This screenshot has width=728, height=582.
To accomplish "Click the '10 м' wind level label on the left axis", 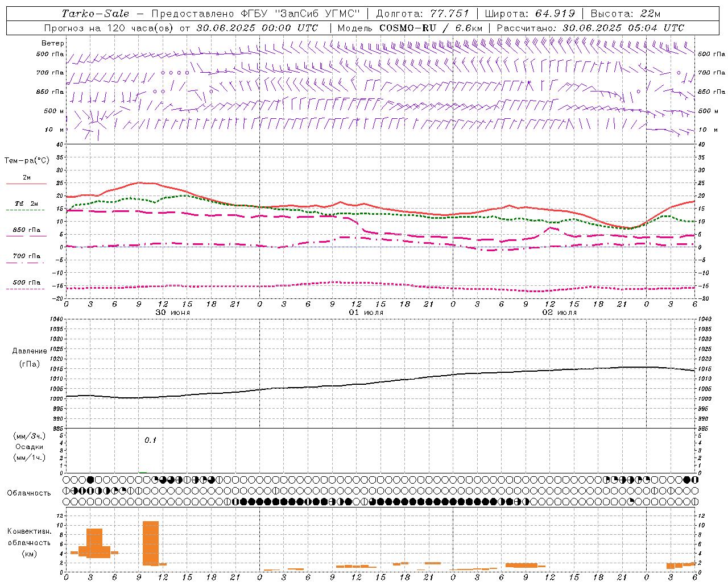I will [55, 130].
